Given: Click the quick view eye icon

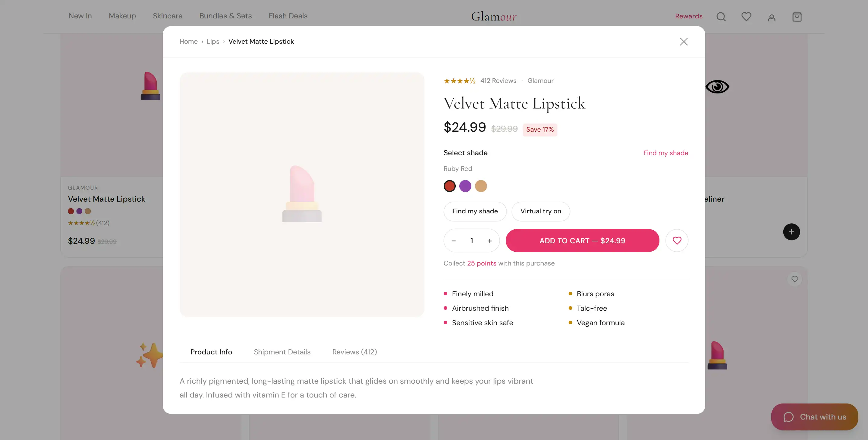Looking at the screenshot, I should point(717,87).
